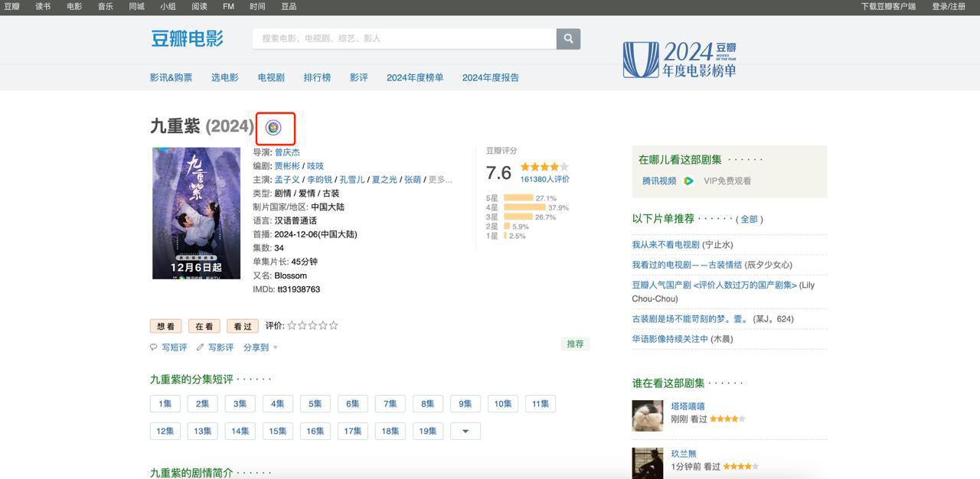Viewport: 980px width, 479px height.
Task: Click the search magnifier button
Action: point(568,38)
